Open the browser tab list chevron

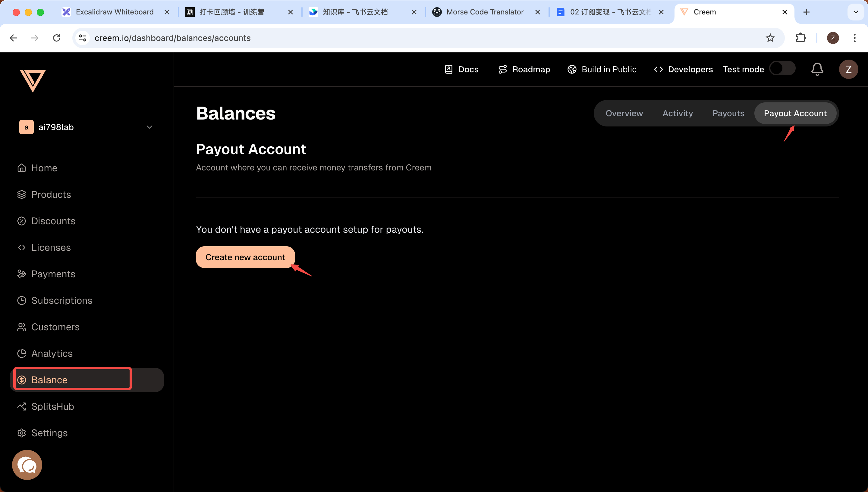click(x=855, y=12)
